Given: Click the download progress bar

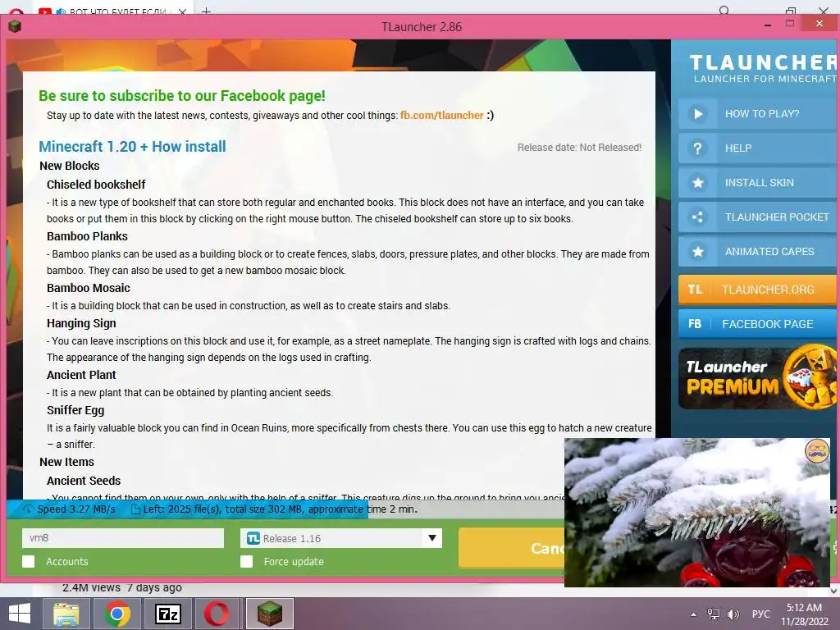Looking at the screenshot, I should pyautogui.click(x=285, y=509).
